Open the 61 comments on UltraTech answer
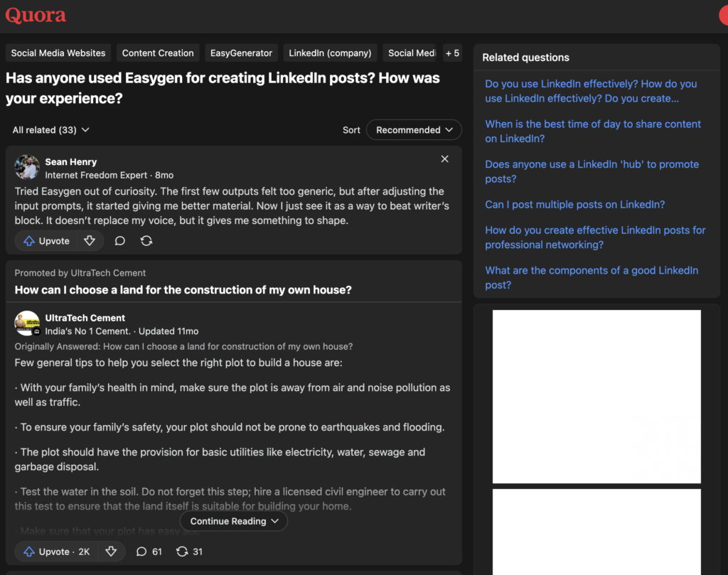This screenshot has height=575, width=728. tap(149, 552)
